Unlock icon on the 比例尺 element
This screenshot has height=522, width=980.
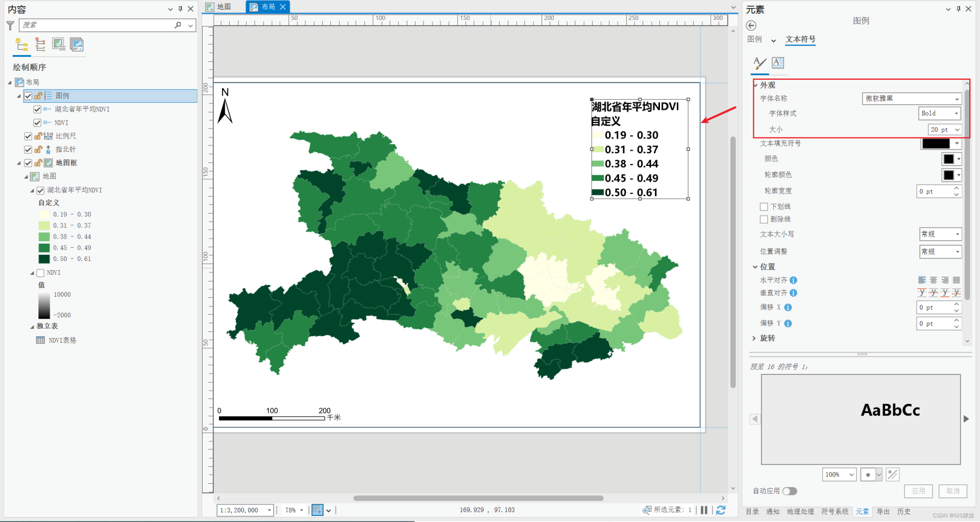point(38,136)
